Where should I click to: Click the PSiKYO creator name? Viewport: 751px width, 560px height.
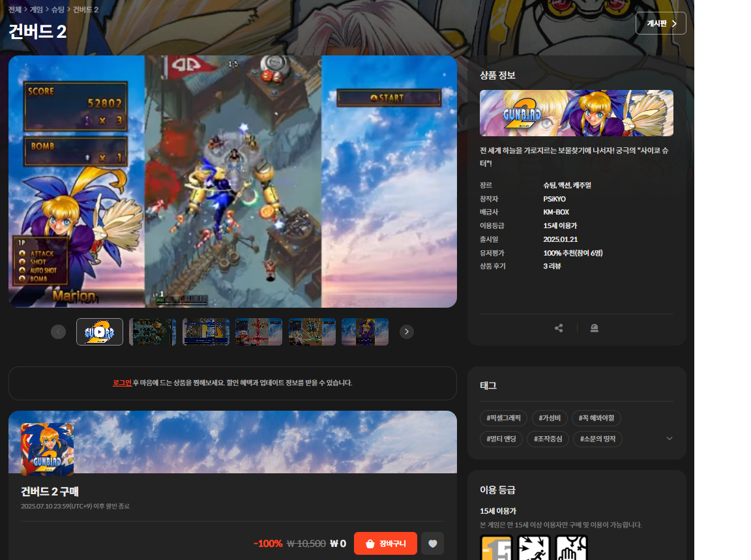click(x=555, y=199)
